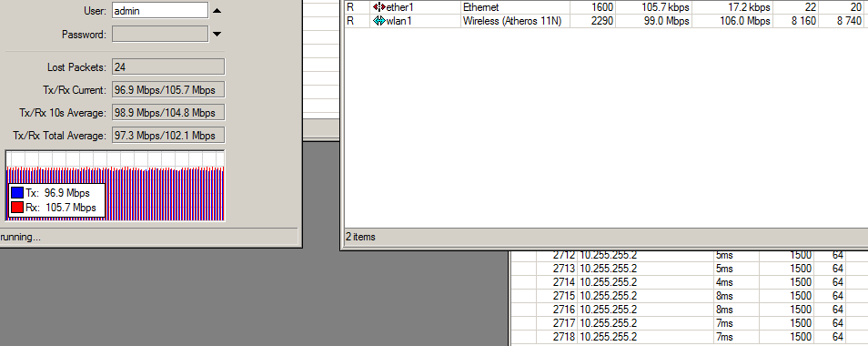The height and width of the screenshot is (346, 868).
Task: Click the running... status text
Action: 21,237
